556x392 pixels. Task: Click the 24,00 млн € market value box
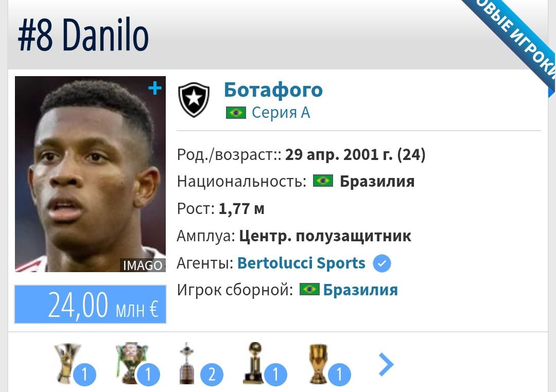(90, 304)
